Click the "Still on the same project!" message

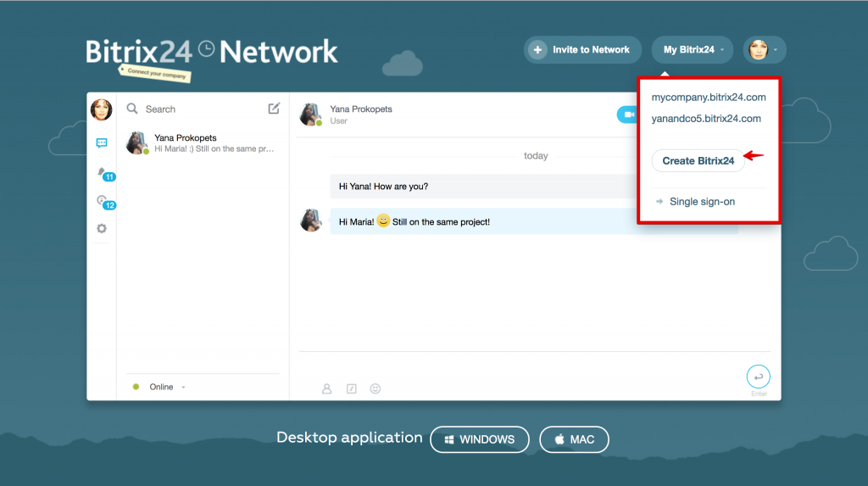coord(534,221)
